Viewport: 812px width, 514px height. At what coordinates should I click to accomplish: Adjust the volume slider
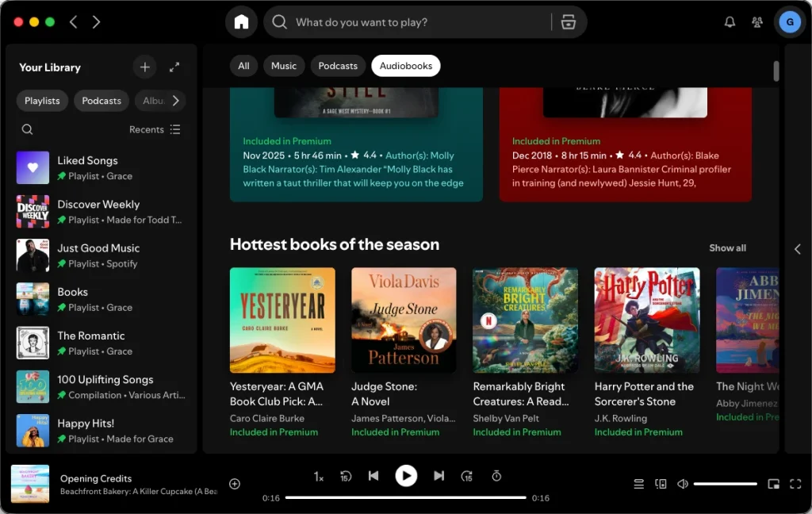725,484
